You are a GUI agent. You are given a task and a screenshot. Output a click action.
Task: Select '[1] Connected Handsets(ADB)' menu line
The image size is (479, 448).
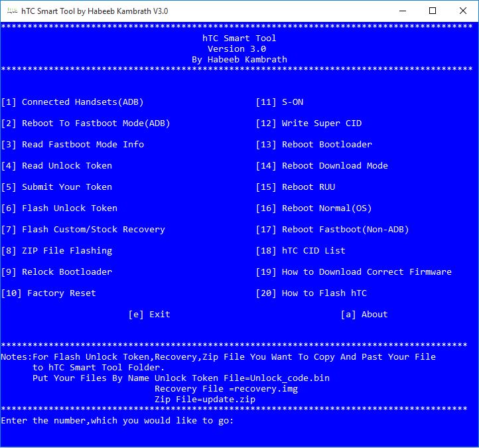(x=72, y=102)
